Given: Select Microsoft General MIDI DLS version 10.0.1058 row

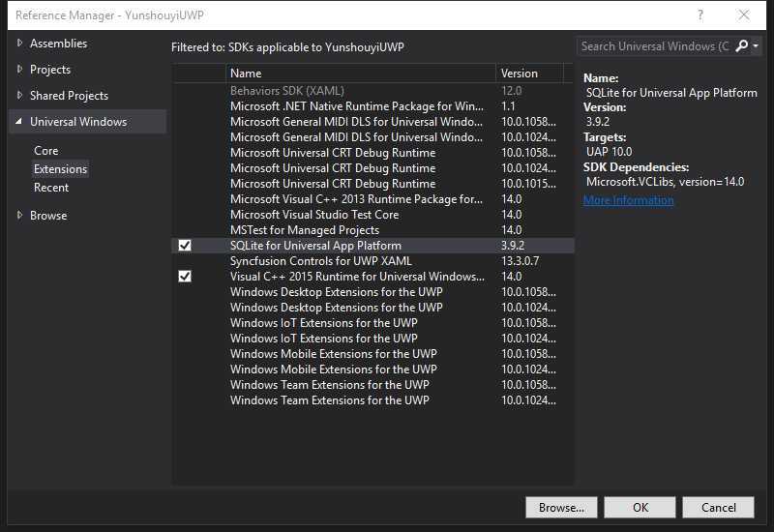Looking at the screenshot, I should (x=373, y=122).
